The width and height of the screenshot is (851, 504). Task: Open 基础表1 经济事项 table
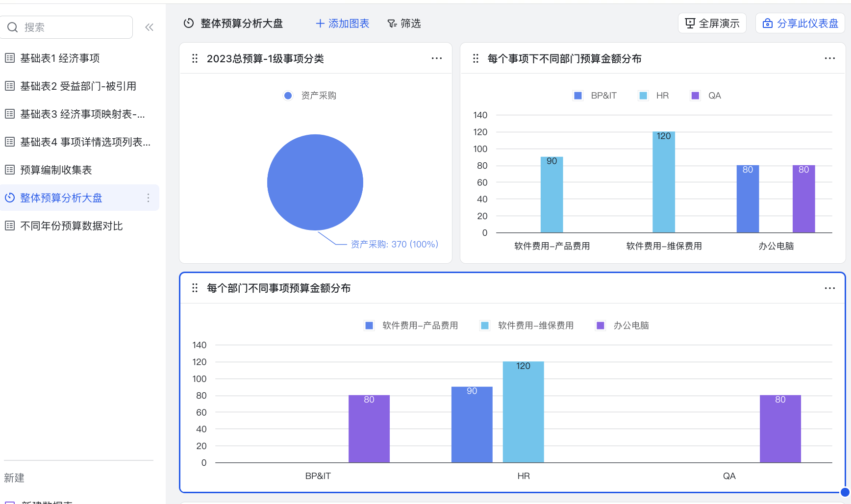(x=79, y=58)
